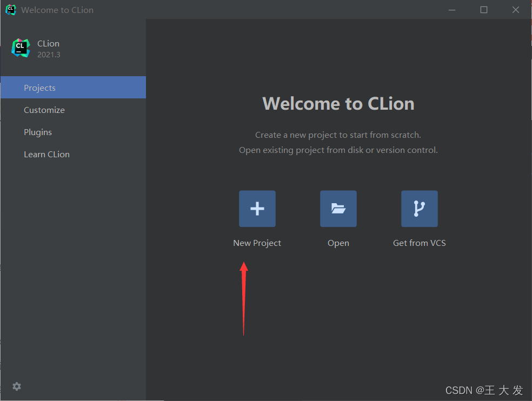Viewport: 532px width, 401px height.
Task: Click the New Project plus icon
Action: coord(257,209)
